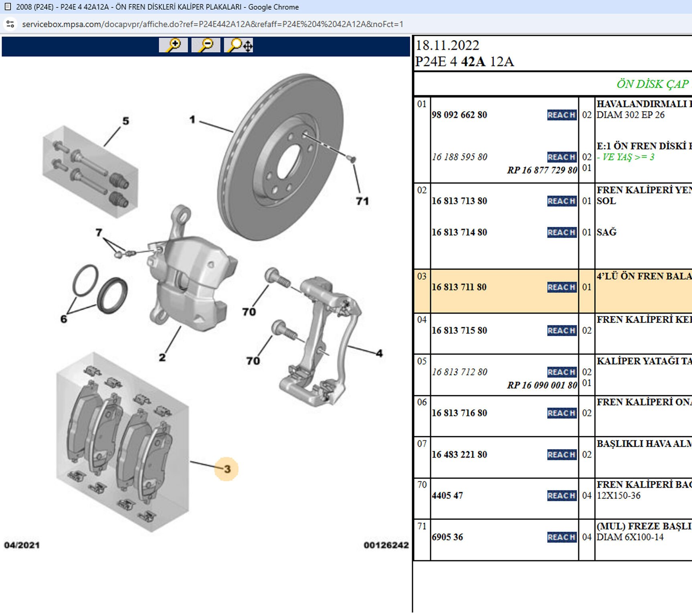This screenshot has height=616, width=692.
Task: Click replacement part RP 16 877 729 80
Action: 542,170
